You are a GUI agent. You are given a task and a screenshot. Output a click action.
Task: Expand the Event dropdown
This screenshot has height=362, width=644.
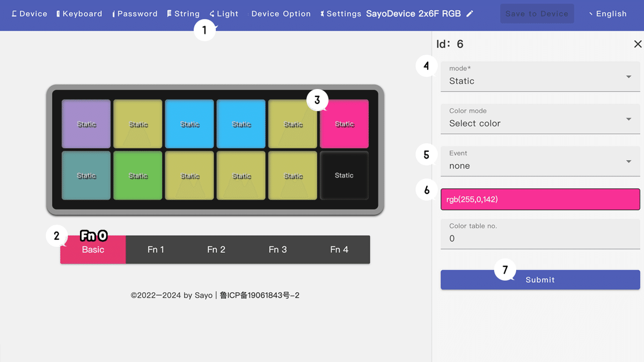pyautogui.click(x=540, y=161)
